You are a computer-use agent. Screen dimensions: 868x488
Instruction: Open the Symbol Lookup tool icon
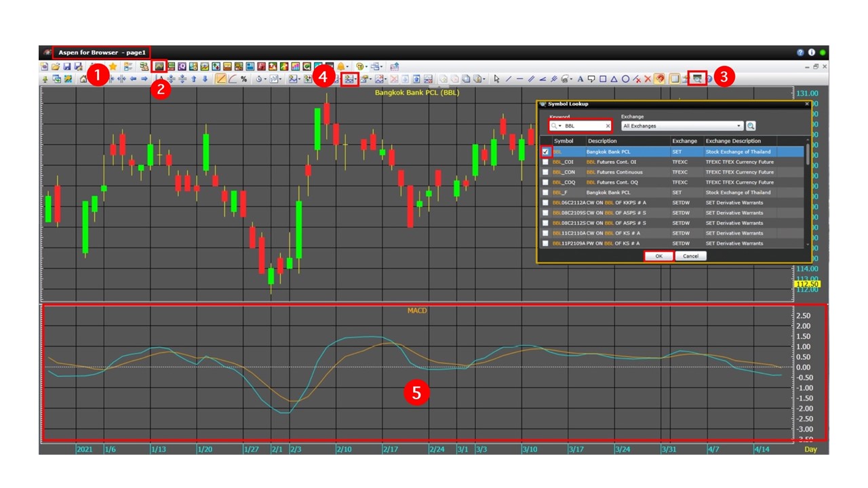point(698,79)
